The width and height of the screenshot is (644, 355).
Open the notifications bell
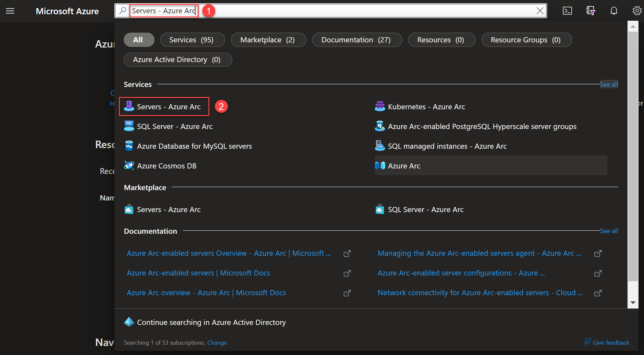[614, 11]
